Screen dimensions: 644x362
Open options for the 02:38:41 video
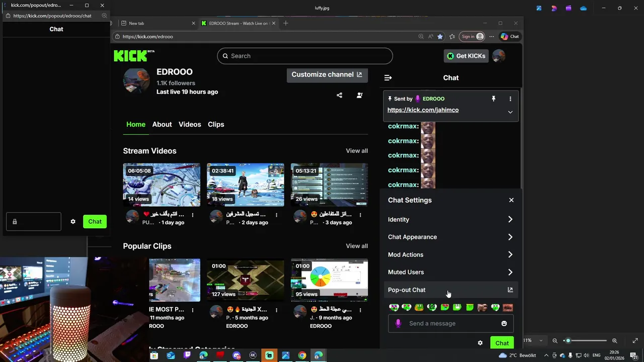pos(276,215)
